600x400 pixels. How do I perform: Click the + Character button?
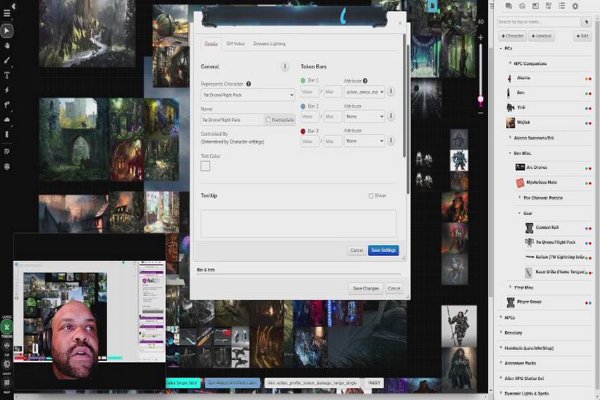coord(512,36)
